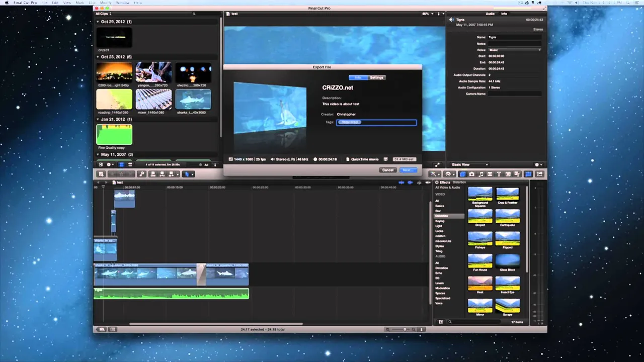Image resolution: width=644 pixels, height=362 pixels.
Task: Open the Music and Sound browser
Action: pyautogui.click(x=481, y=174)
